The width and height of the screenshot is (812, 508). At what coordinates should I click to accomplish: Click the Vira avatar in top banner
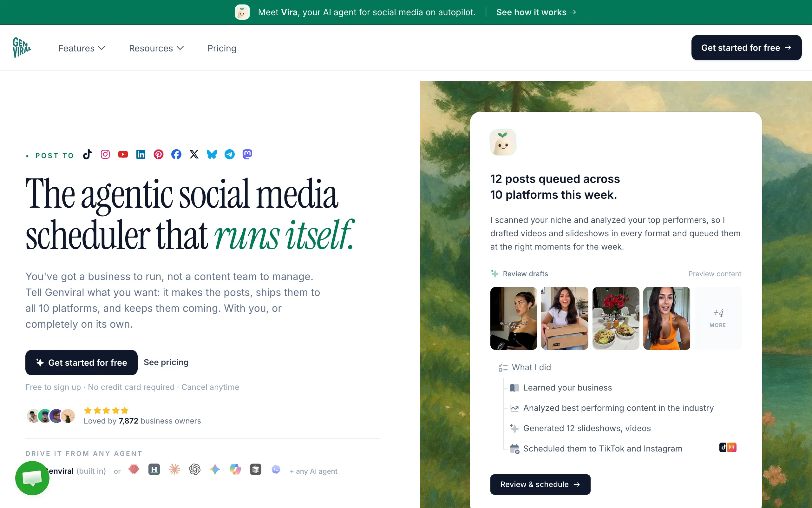[x=242, y=12]
